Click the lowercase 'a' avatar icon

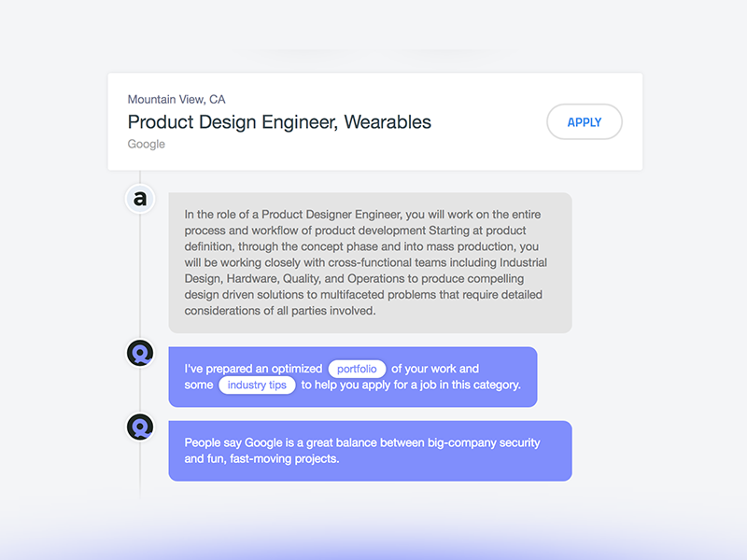[x=140, y=199]
